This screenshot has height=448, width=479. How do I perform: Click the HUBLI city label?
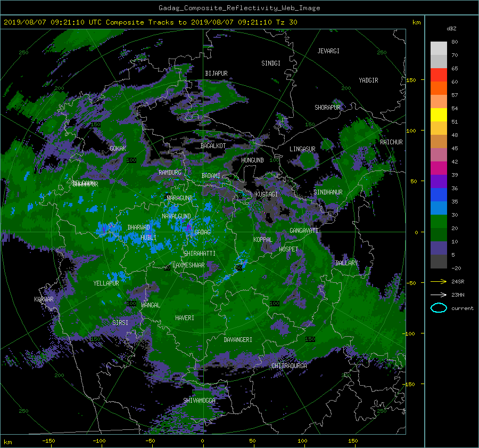[x=148, y=238]
